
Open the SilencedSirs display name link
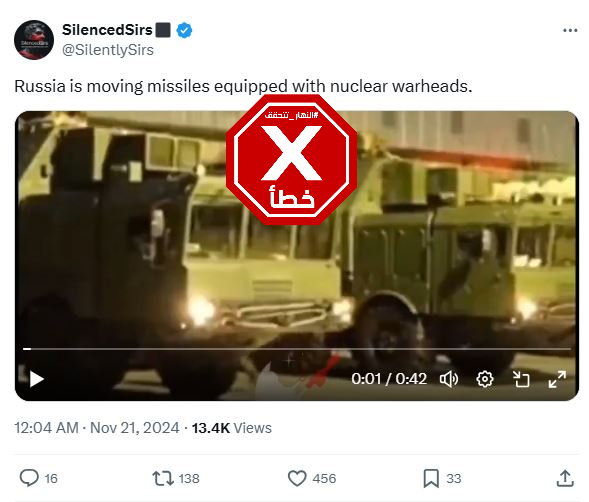click(x=107, y=30)
